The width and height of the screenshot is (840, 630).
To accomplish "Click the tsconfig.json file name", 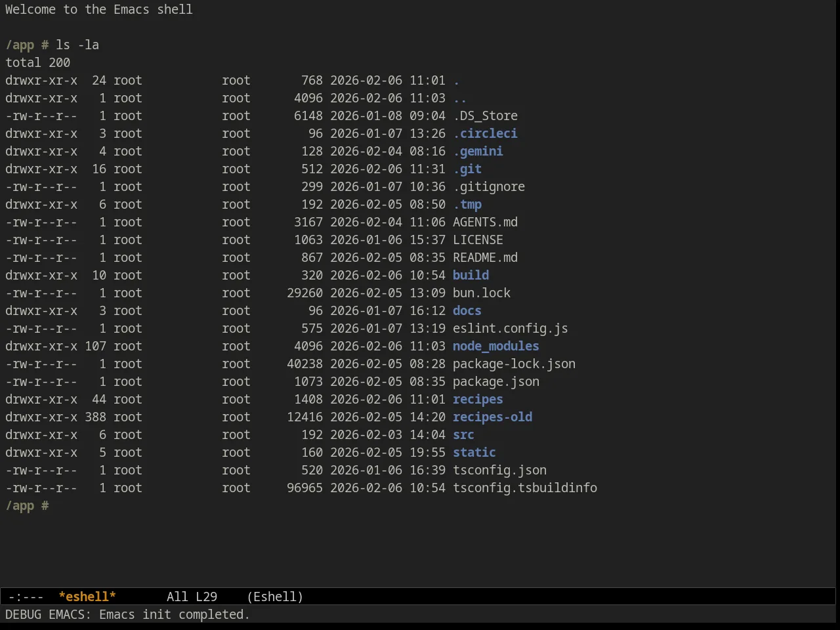I will [x=499, y=470].
